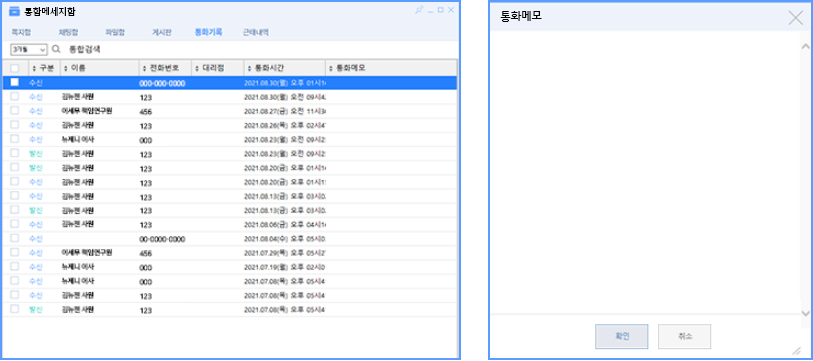Maximize the 통합메세지함 window

441,10
